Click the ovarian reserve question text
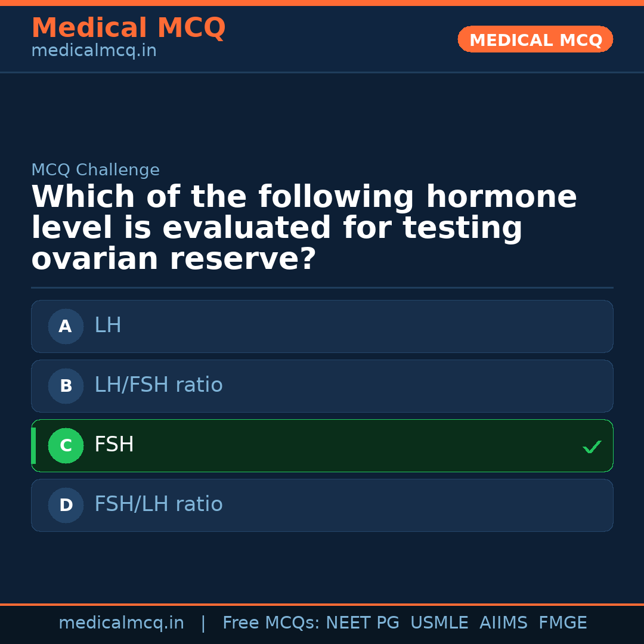This screenshot has height=644, width=644. coord(304,228)
